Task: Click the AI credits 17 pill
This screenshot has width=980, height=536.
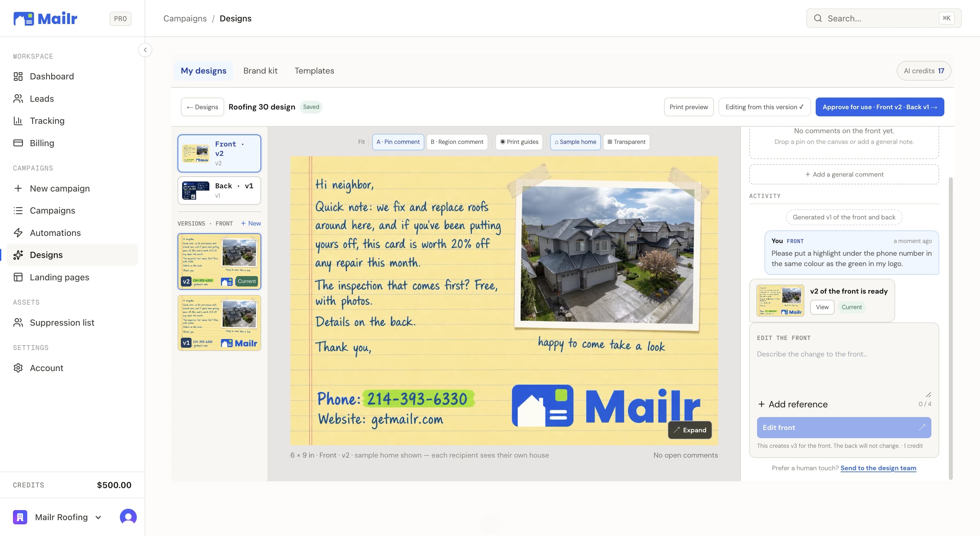Action: pos(924,71)
